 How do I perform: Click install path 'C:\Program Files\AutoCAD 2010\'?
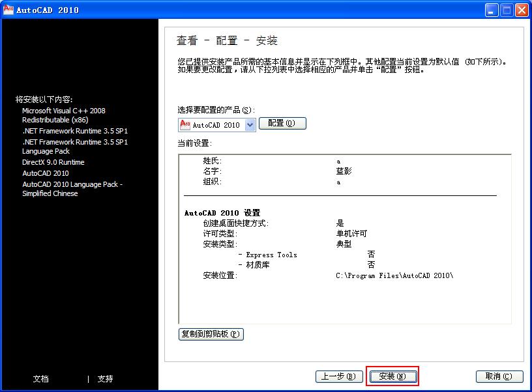coord(394,275)
